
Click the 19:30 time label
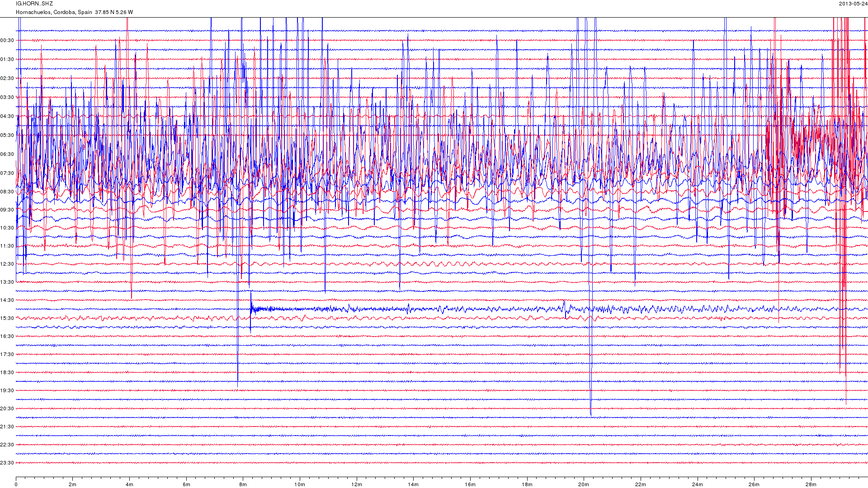tap(7, 391)
